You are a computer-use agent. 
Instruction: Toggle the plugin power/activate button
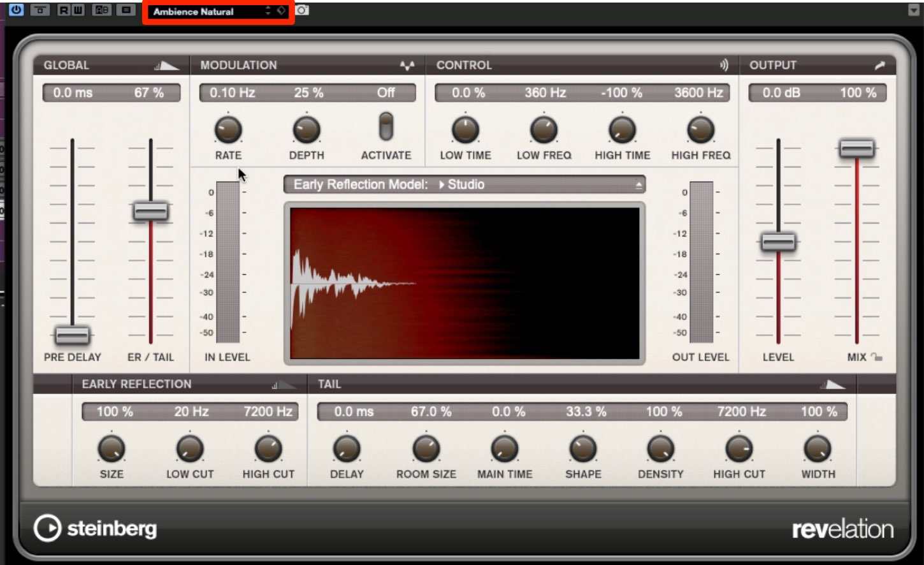click(16, 10)
